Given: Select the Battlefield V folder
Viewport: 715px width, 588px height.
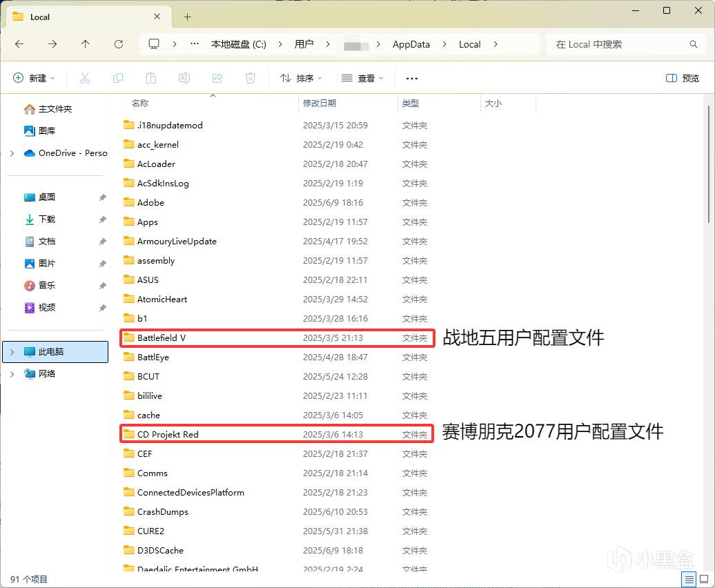Looking at the screenshot, I should pos(277,337).
